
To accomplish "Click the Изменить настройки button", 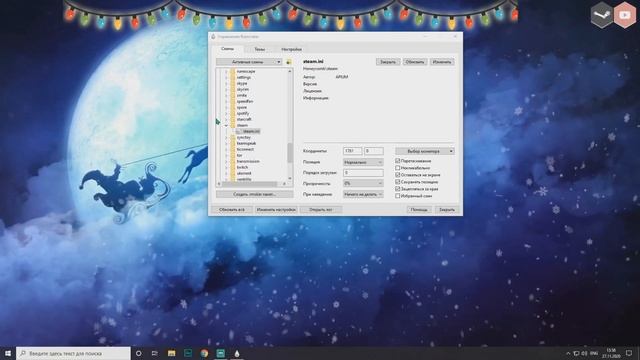I will click(x=276, y=209).
